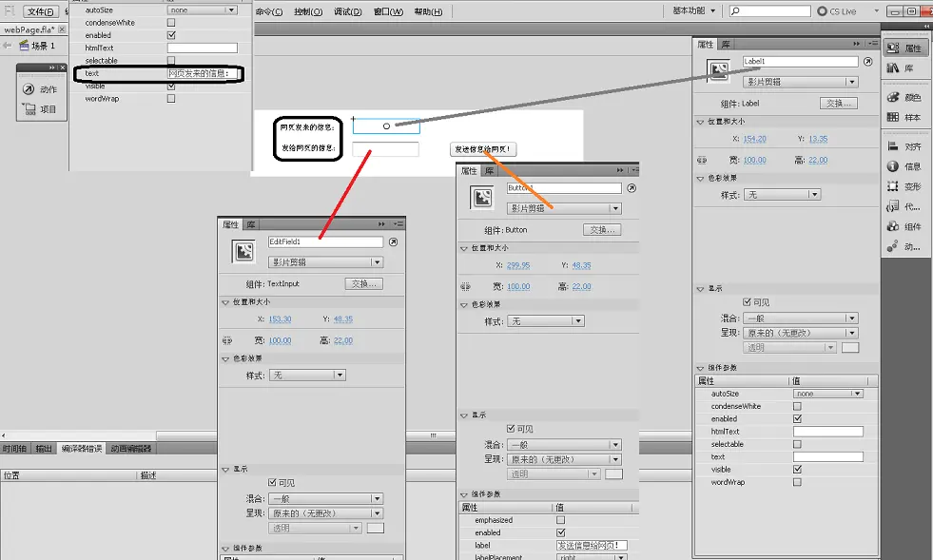Click the round arrow icon beside Button1 name field
Viewport: 933px width, 560px height.
click(632, 188)
